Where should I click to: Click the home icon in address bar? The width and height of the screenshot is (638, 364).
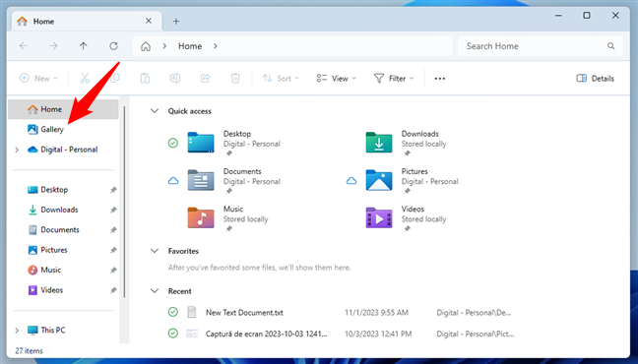point(146,46)
